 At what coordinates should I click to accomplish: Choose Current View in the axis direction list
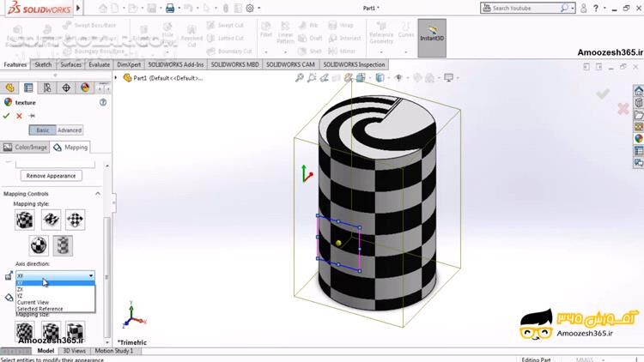pyautogui.click(x=33, y=302)
